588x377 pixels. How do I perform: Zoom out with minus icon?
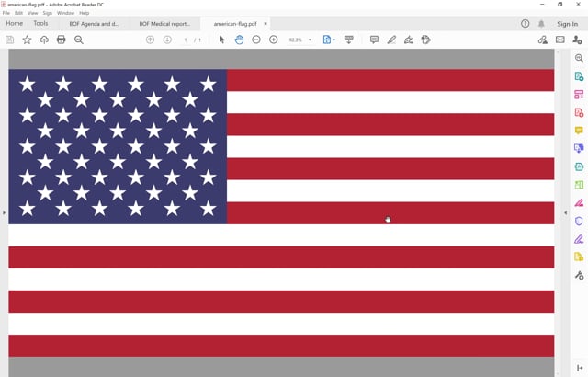[256, 40]
